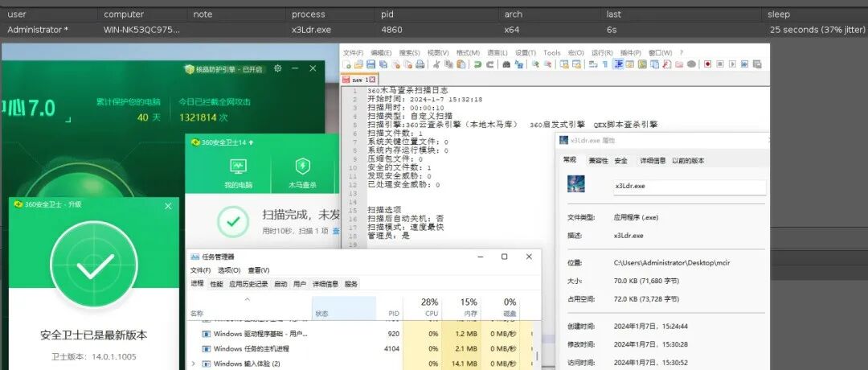Click the 核晶防护引擎 shield status badge
Screen dimensions: 868x370
(x=225, y=69)
